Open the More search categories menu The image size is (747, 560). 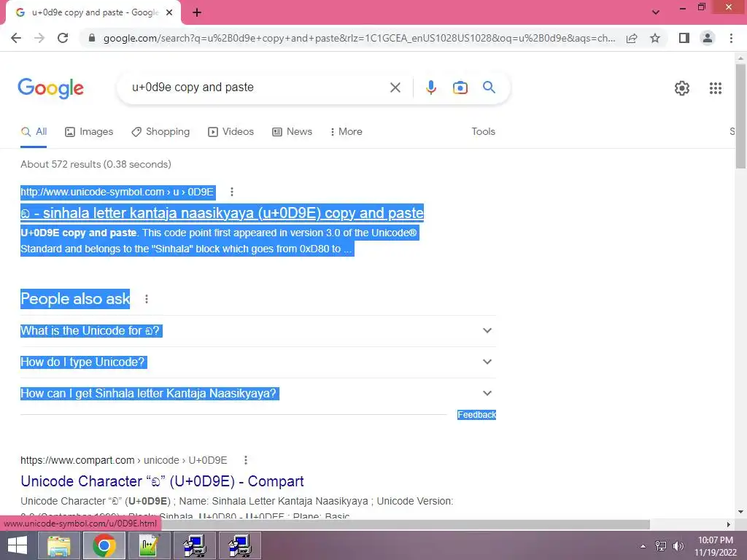[347, 132]
